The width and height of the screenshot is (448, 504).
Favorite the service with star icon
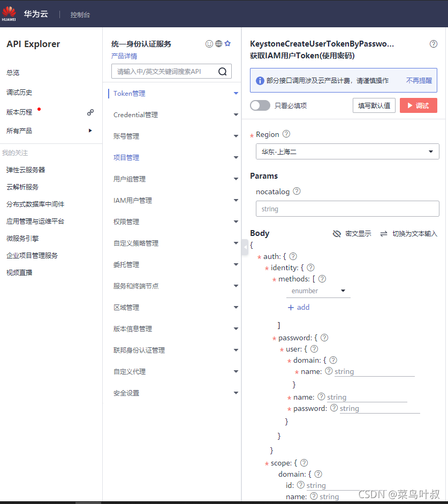pyautogui.click(x=227, y=43)
